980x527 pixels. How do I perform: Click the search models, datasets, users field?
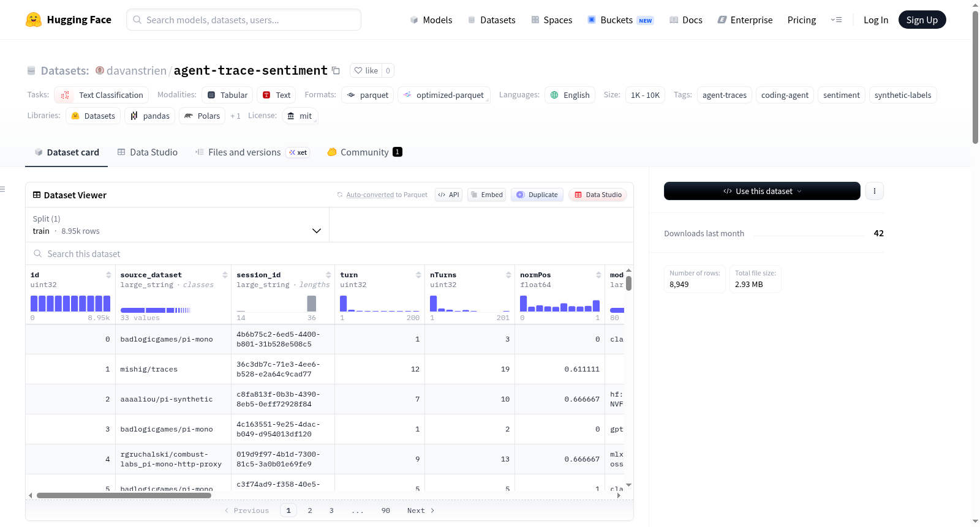244,20
